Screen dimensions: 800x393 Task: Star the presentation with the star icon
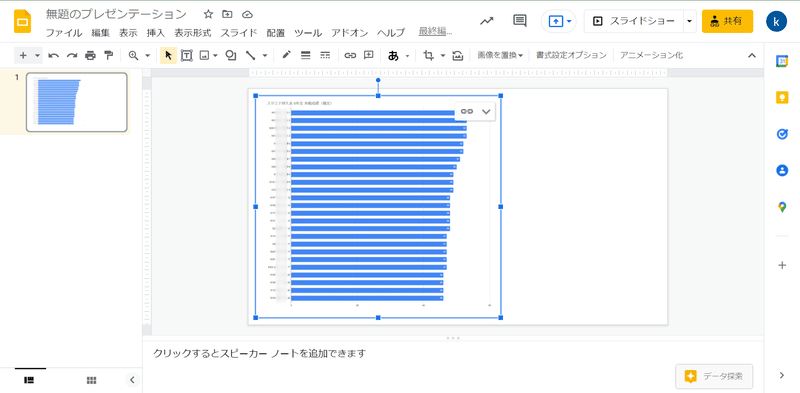click(x=208, y=14)
